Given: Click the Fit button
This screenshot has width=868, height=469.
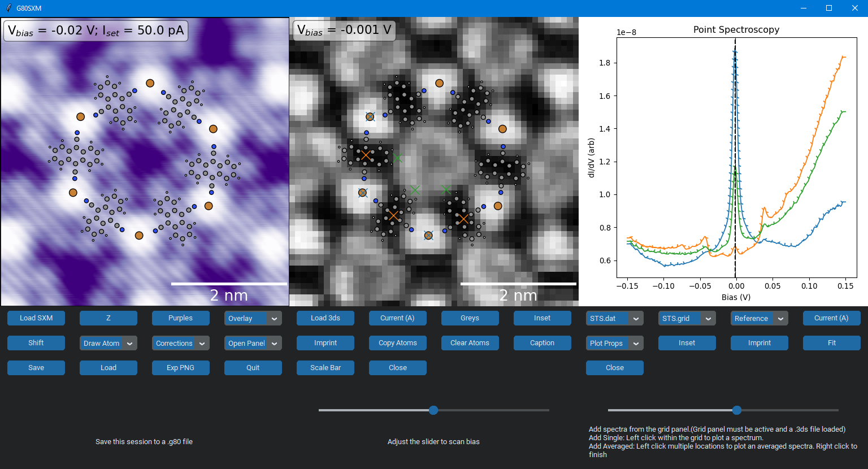Looking at the screenshot, I should (x=832, y=343).
